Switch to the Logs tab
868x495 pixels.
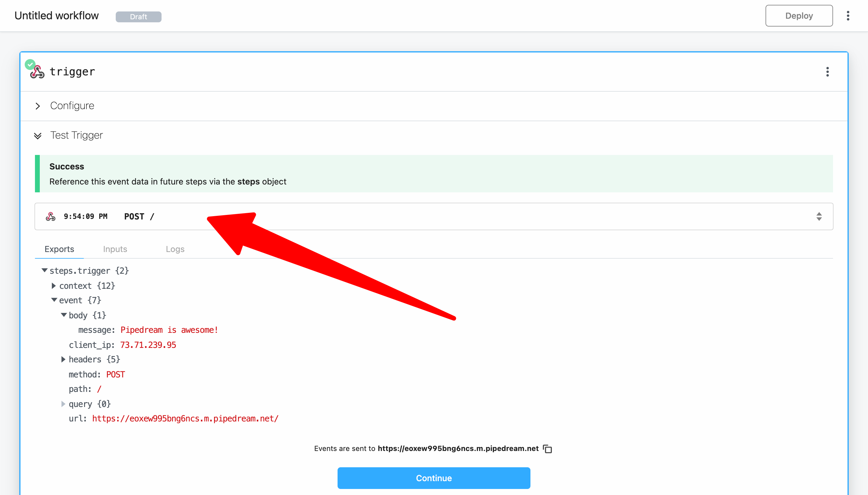pos(175,249)
